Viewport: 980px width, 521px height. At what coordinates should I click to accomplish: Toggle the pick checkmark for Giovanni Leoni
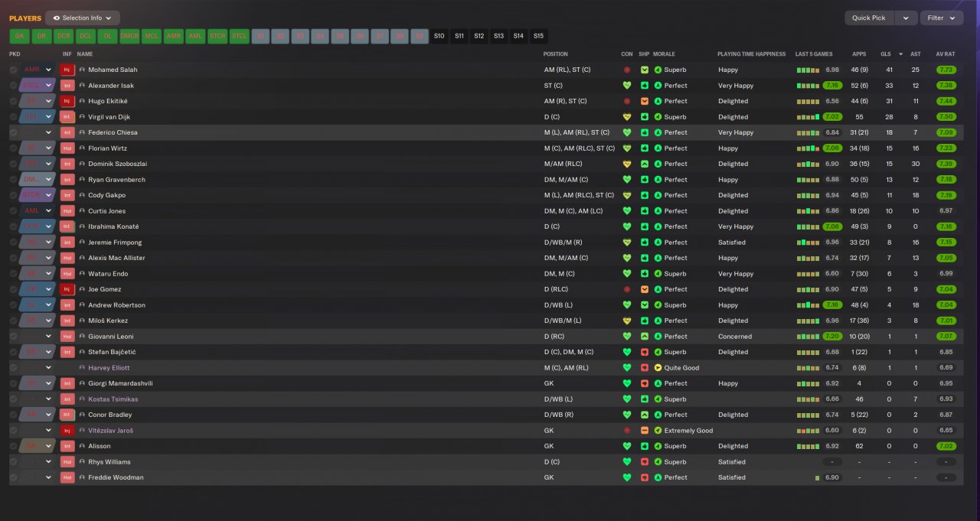13,337
